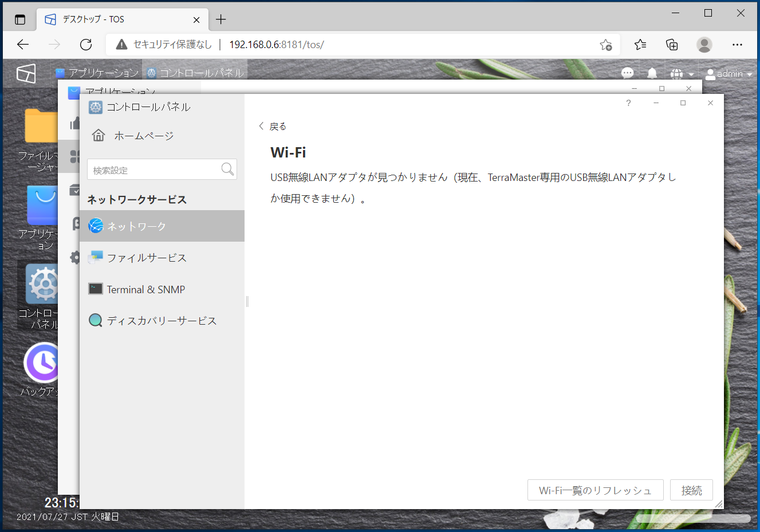Select ファイルサービス in the sidebar
The height and width of the screenshot is (532, 760).
[162, 258]
